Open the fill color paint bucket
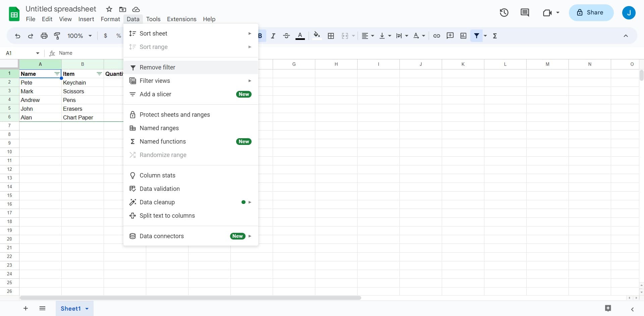 point(316,36)
